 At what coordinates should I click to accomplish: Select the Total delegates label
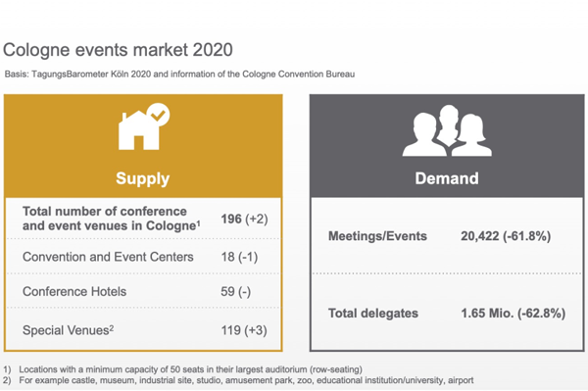point(373,314)
